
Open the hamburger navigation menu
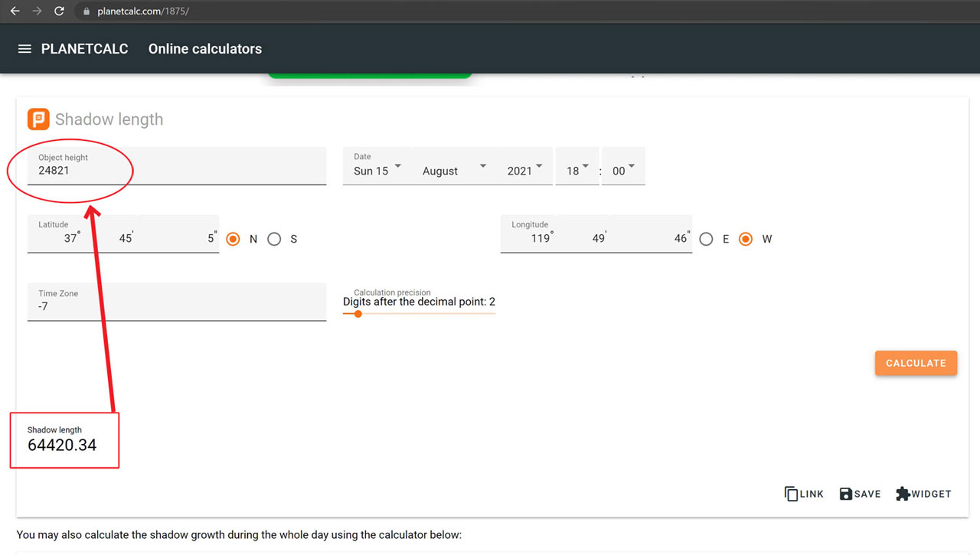(x=24, y=49)
